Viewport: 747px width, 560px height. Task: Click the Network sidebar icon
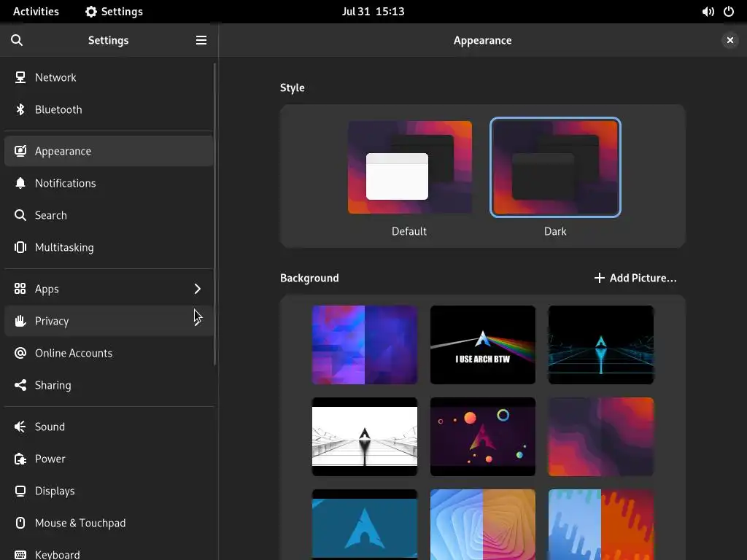click(20, 77)
